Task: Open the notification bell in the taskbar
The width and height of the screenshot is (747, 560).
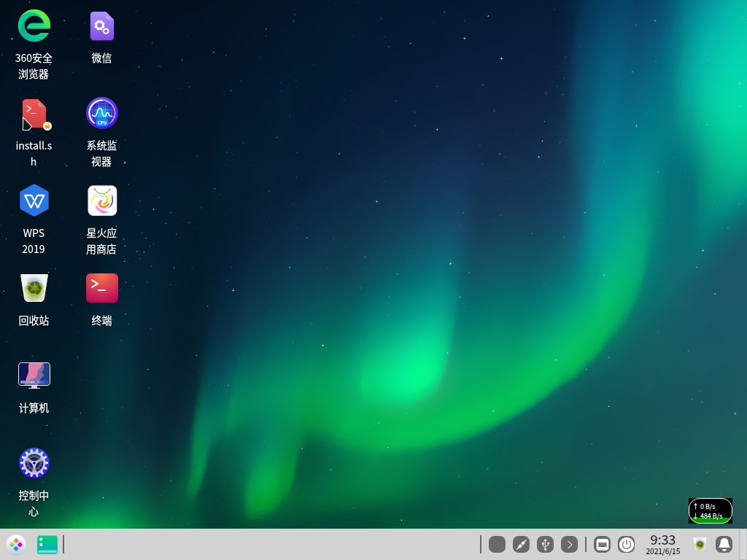Action: [724, 544]
